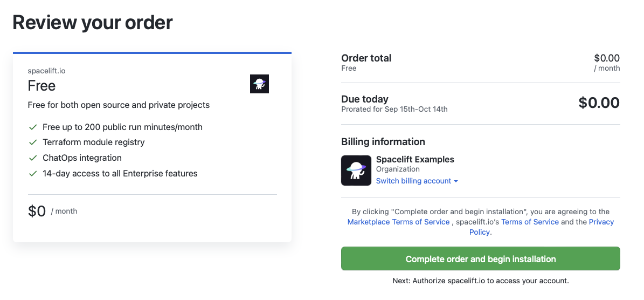Click the checkmark beside ChatOps integration
The width and height of the screenshot is (644, 300).
[33, 158]
